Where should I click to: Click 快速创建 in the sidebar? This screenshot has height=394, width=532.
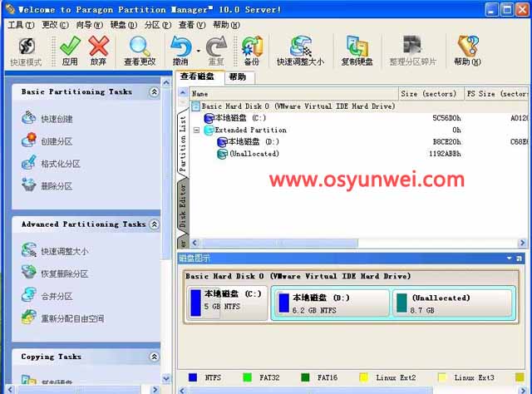[x=47, y=118]
